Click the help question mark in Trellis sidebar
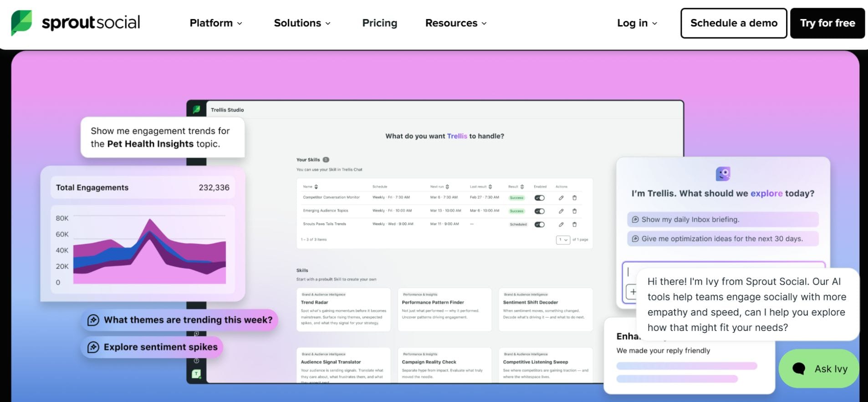This screenshot has height=402, width=868. click(x=196, y=361)
